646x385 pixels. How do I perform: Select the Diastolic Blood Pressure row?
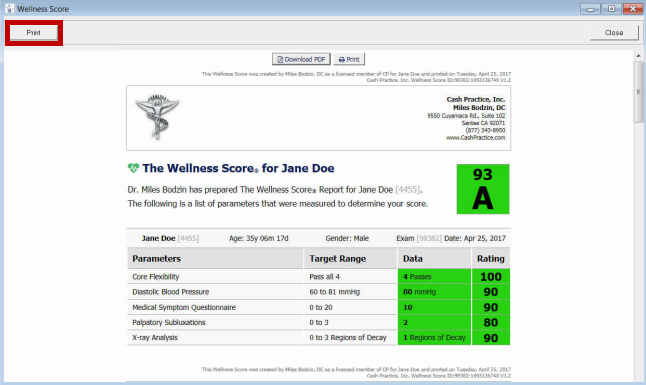(x=318, y=292)
